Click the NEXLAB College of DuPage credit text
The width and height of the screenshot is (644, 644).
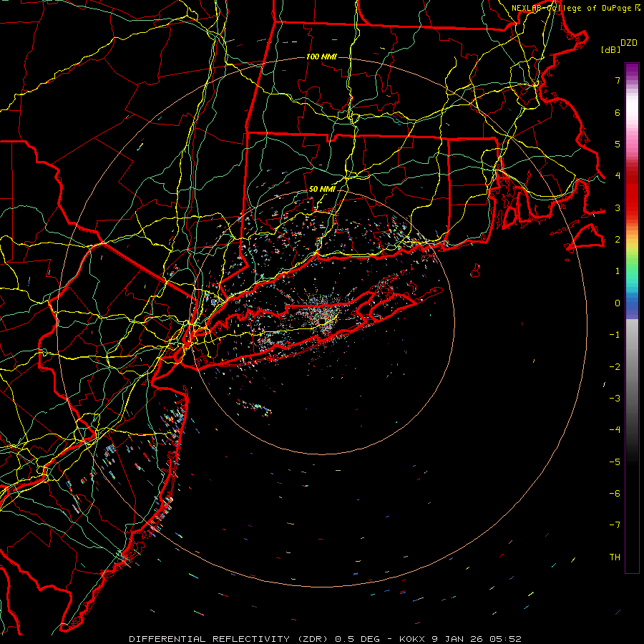575,8
